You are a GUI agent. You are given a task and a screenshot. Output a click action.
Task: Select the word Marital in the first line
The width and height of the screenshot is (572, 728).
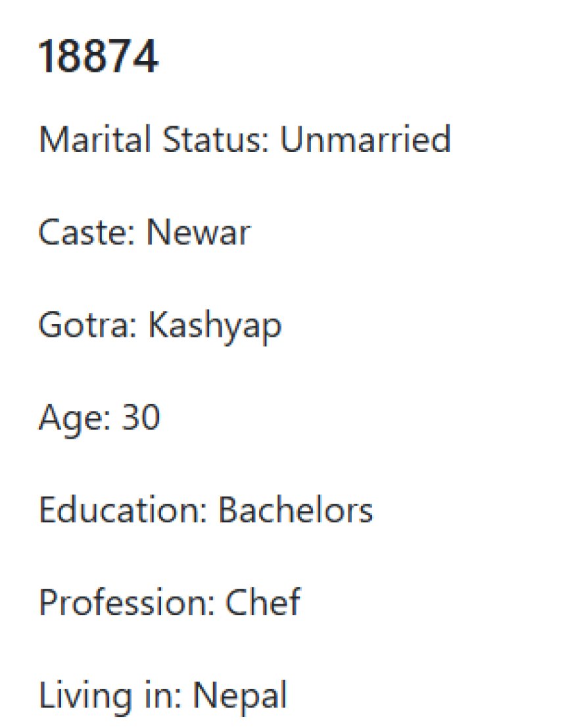(x=95, y=138)
